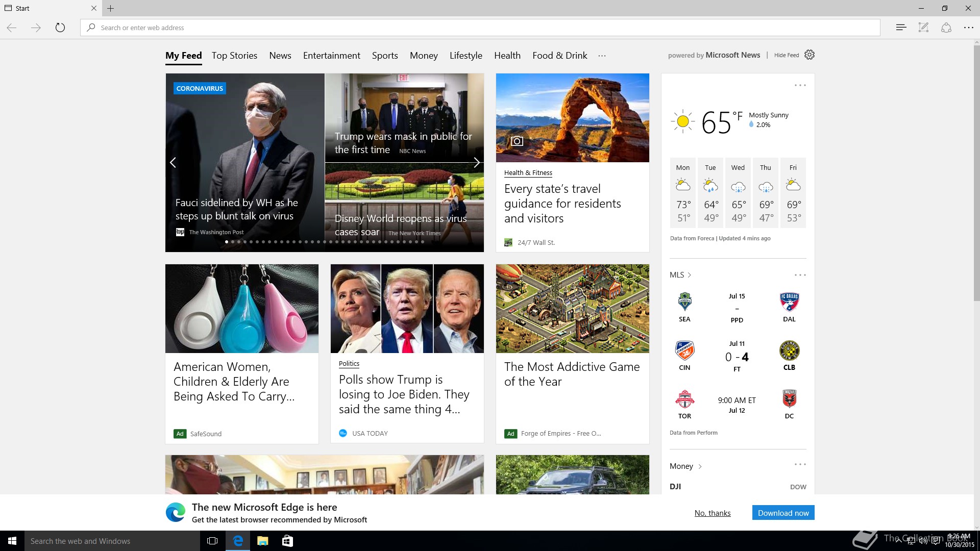Open MLS card options ellipsis
Viewport: 980px width, 551px height.
pos(800,275)
